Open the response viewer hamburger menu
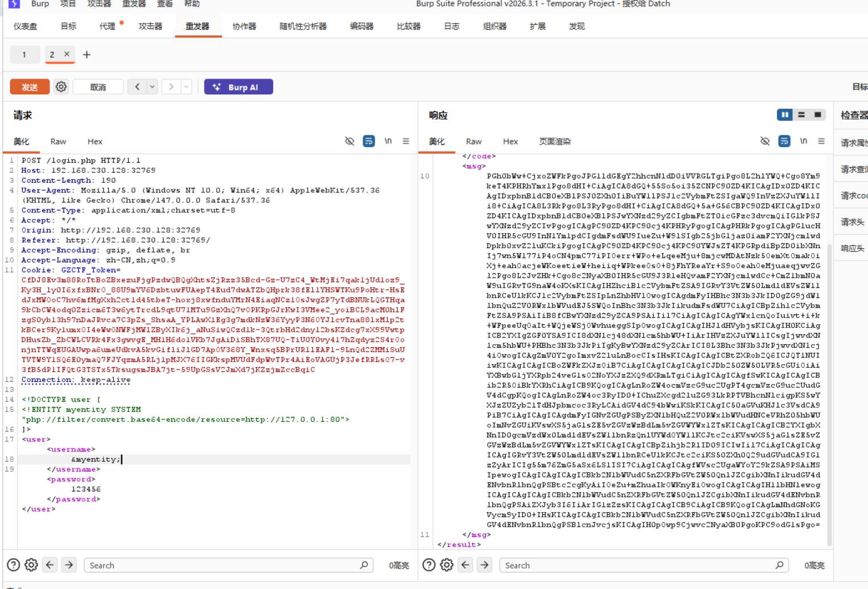 [821, 141]
